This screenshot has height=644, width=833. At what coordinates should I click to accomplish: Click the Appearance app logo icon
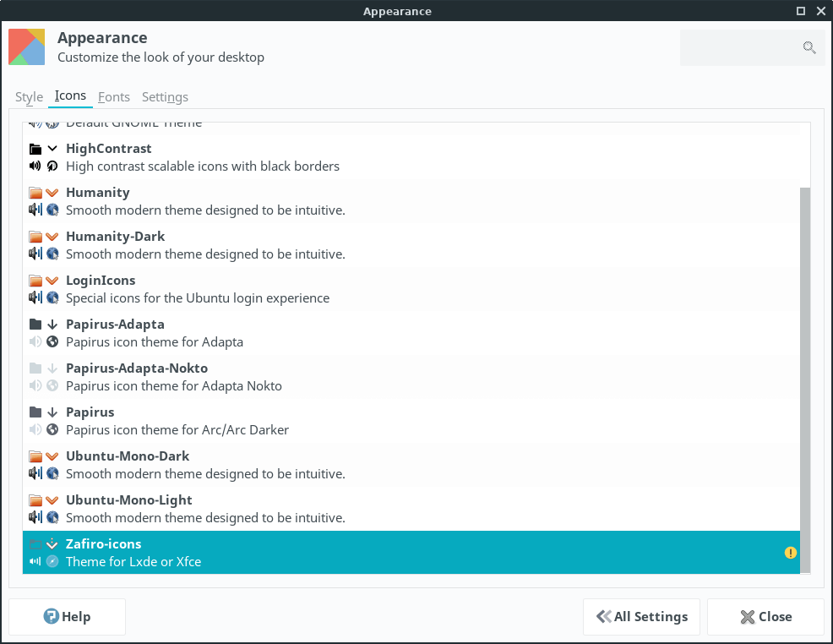click(x=26, y=46)
